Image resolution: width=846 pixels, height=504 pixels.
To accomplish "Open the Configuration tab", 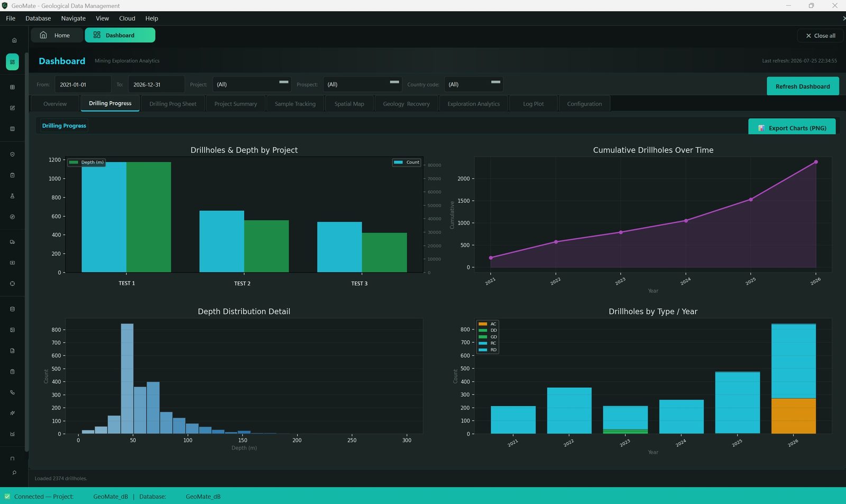I will click(x=584, y=104).
